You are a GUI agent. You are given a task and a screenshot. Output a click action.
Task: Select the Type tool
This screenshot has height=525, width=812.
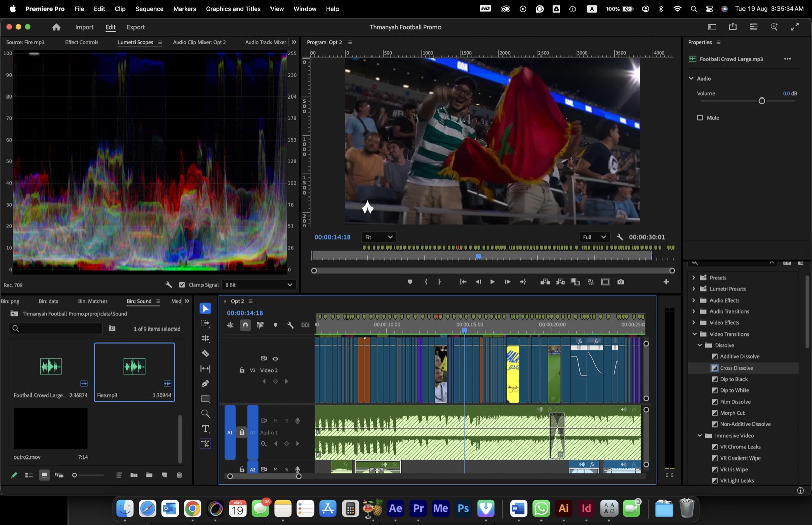click(x=205, y=429)
